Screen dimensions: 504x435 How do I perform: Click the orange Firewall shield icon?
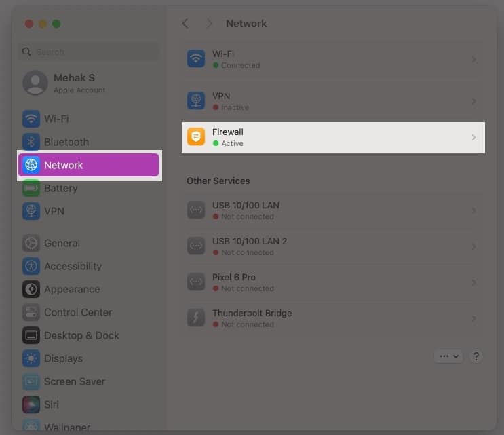point(196,136)
